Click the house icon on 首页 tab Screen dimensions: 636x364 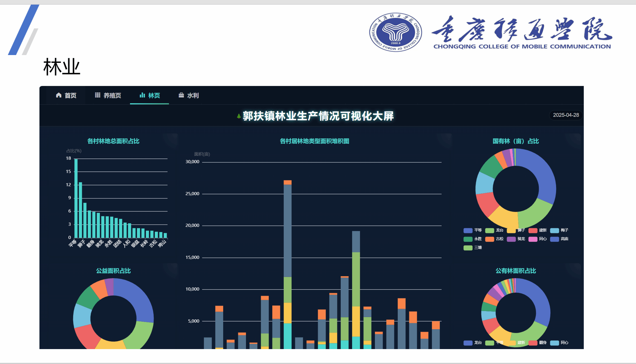59,95
